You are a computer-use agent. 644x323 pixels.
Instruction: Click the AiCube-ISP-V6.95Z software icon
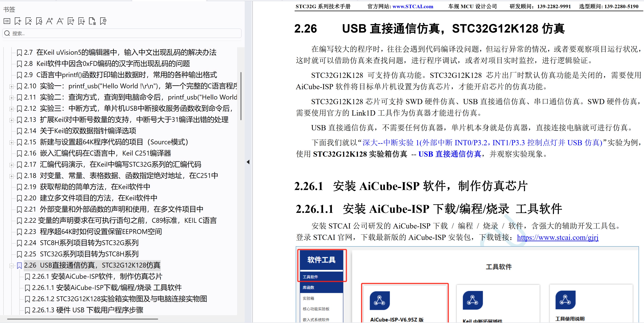click(380, 301)
